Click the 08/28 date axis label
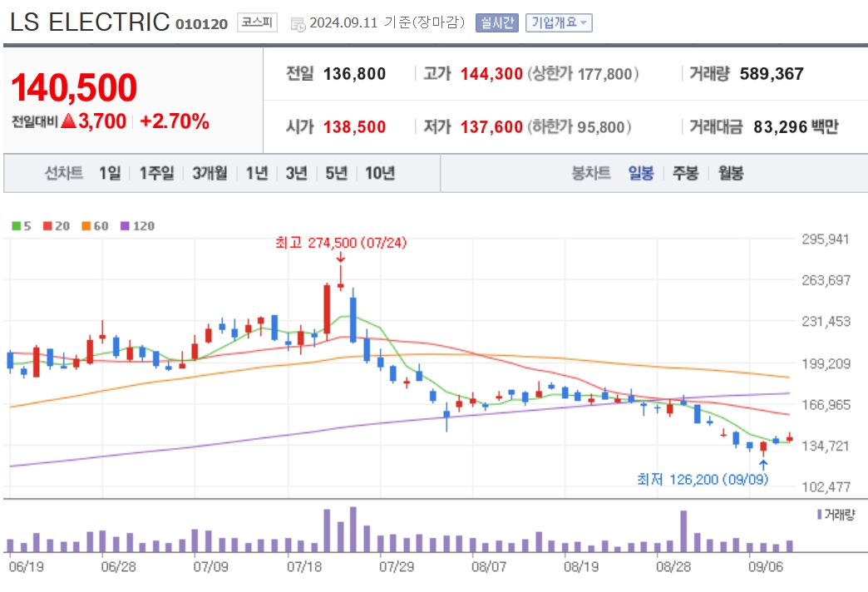Screen dimensions: 868x592 tap(673, 566)
